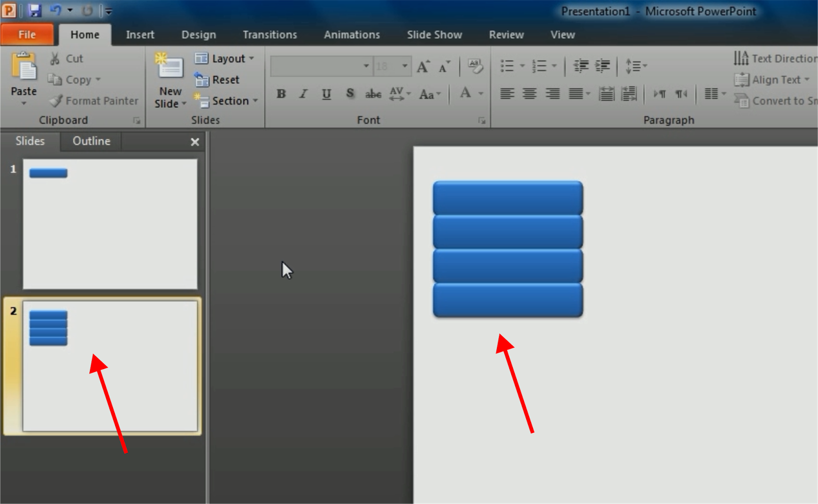Align text to the left

507,94
